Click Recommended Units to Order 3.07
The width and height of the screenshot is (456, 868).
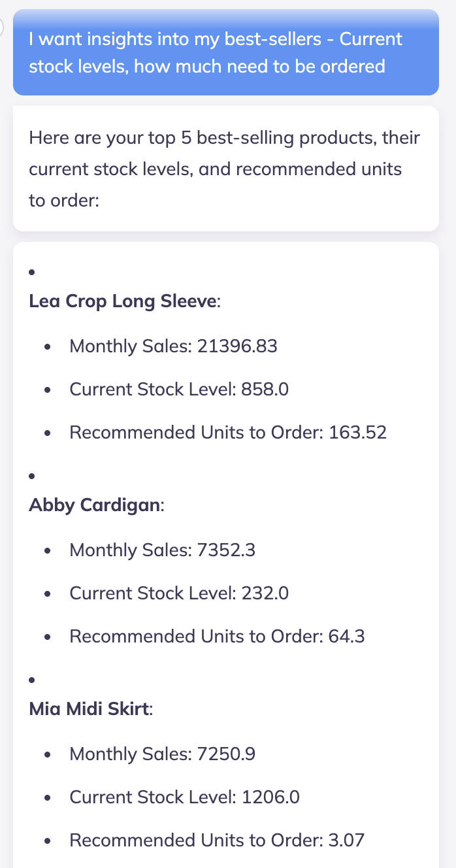point(217,841)
